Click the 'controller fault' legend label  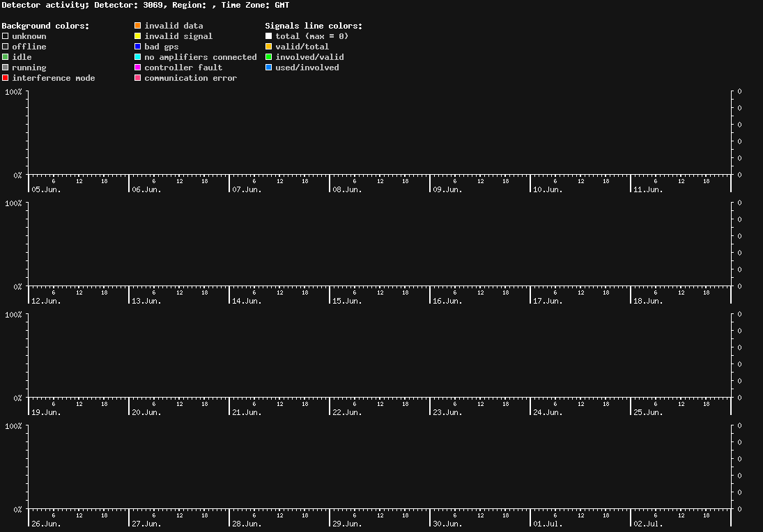(183, 68)
